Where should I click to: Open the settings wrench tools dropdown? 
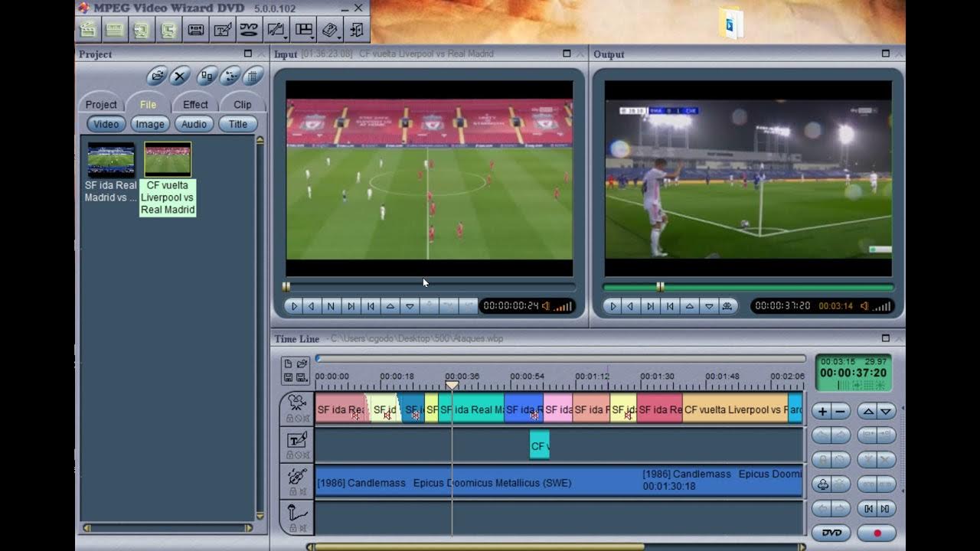[x=276, y=30]
